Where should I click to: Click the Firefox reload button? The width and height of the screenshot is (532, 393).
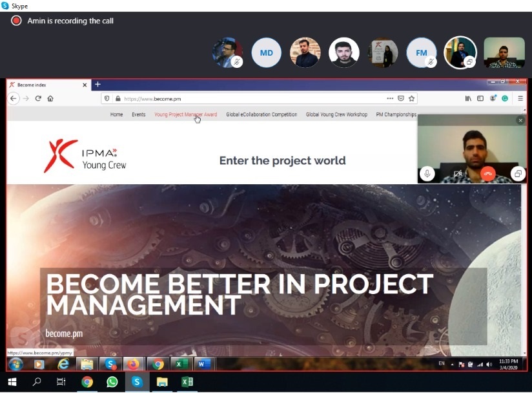pos(38,98)
